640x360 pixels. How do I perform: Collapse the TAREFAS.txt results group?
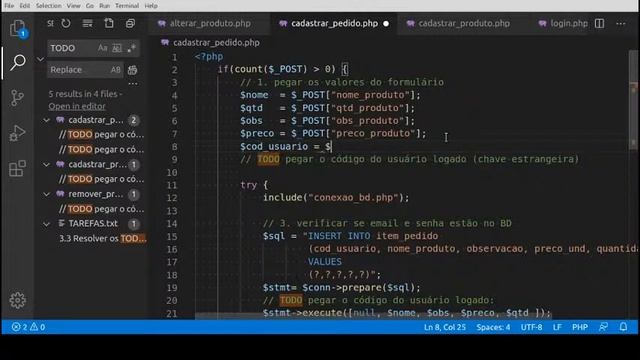(47, 224)
